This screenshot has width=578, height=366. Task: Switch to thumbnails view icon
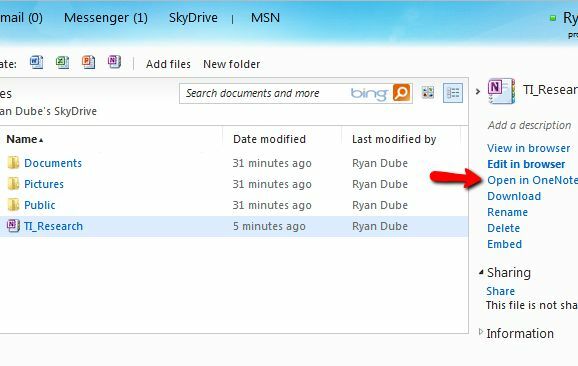tap(428, 93)
